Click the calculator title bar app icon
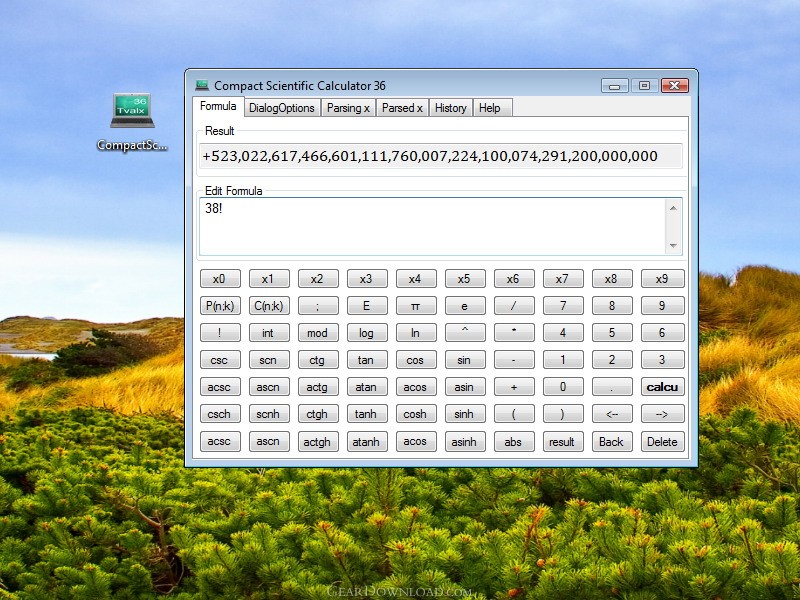Screen dimensions: 800x600 (x=202, y=86)
